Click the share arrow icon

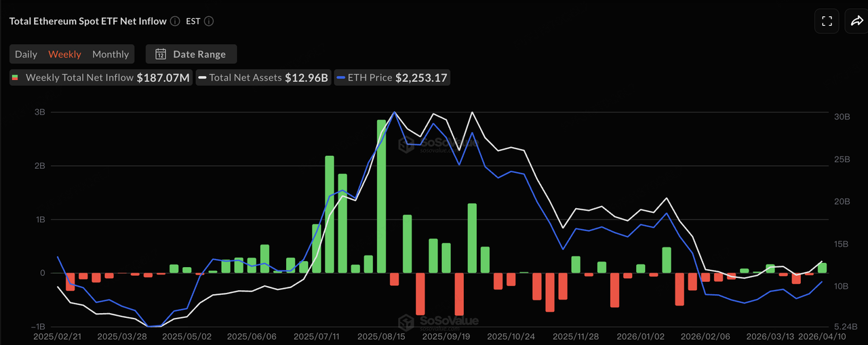coord(856,21)
